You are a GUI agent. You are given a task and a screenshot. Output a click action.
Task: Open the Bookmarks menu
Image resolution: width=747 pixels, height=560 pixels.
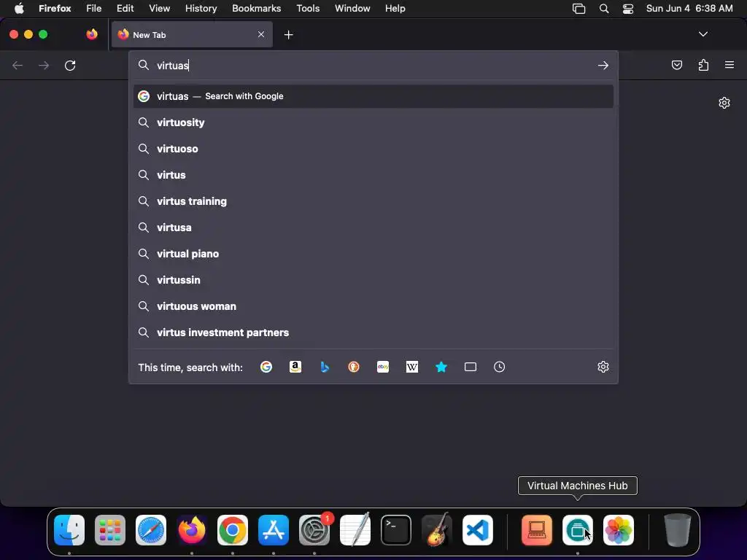click(x=256, y=9)
